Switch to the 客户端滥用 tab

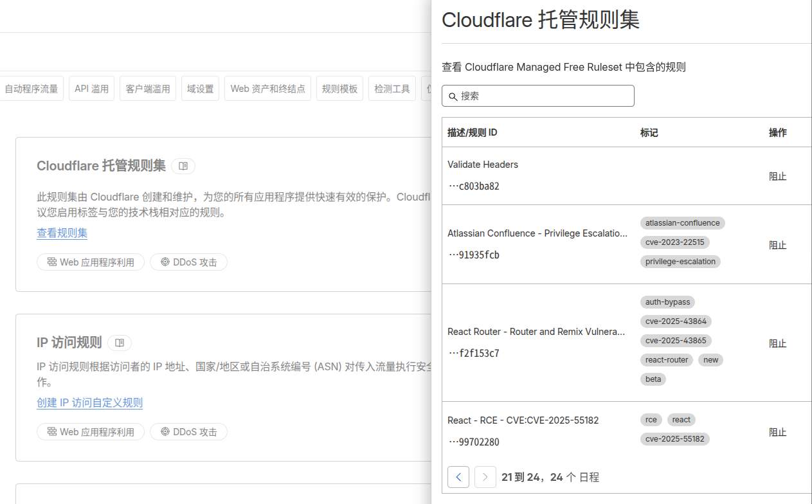(x=147, y=88)
